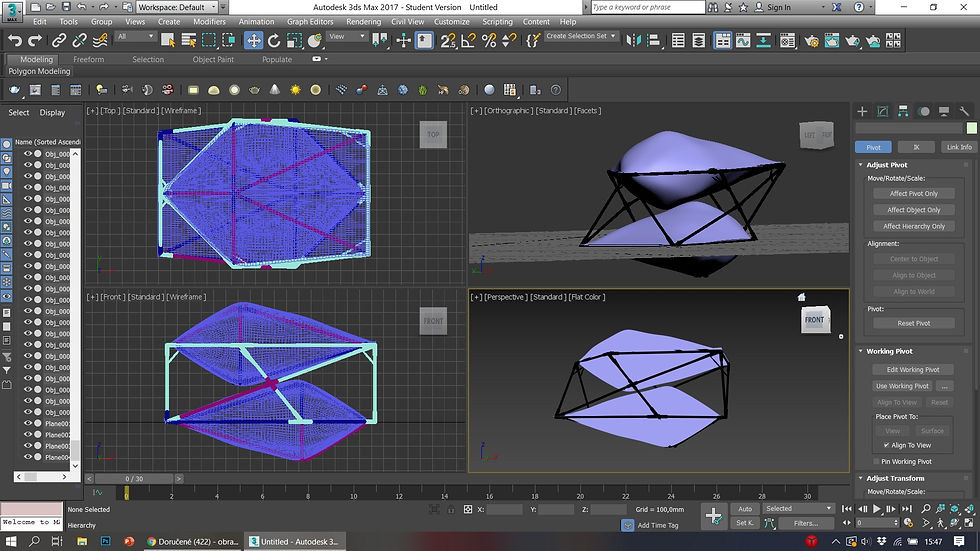The width and height of the screenshot is (980, 551).
Task: Switch to the Freeform ribbon tab
Action: (x=88, y=59)
